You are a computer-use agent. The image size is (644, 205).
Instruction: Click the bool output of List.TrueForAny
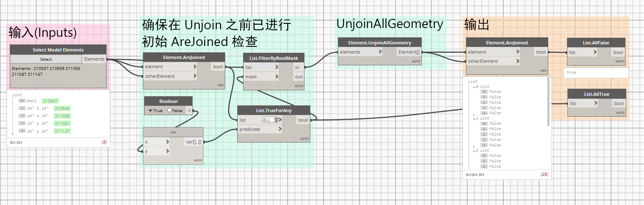[303, 120]
